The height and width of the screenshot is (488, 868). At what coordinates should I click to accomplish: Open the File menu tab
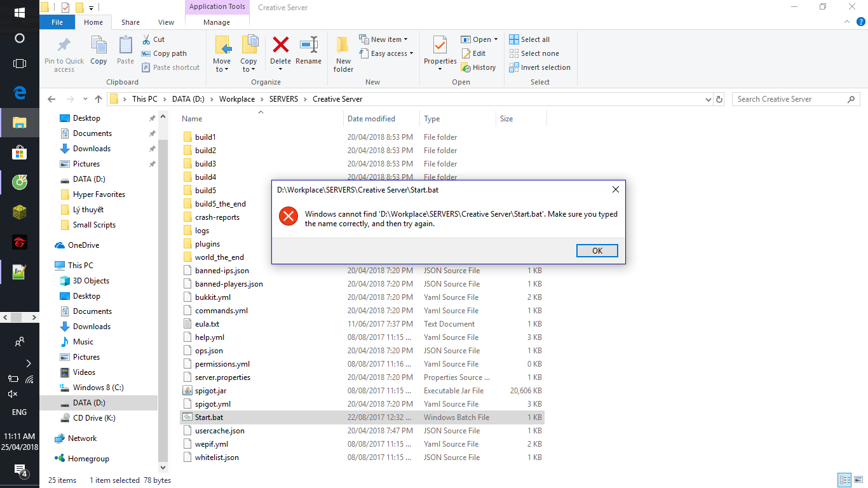point(57,22)
